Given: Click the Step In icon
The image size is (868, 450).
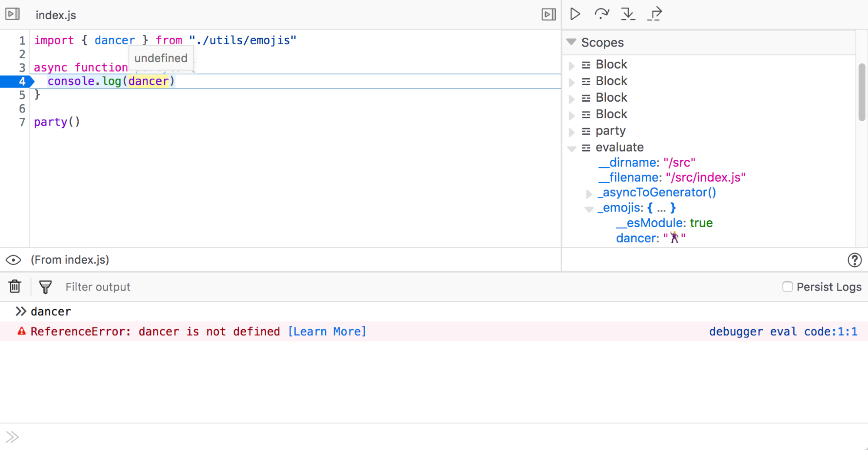Looking at the screenshot, I should (628, 13).
